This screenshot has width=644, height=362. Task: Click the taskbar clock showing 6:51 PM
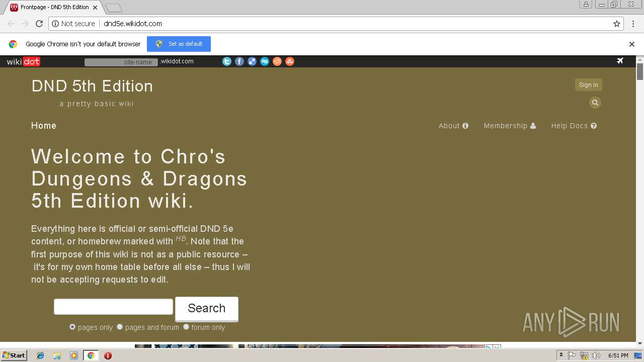618,355
